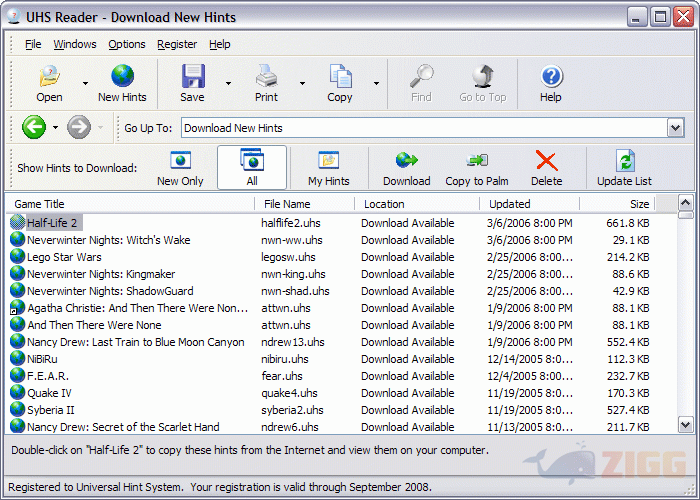Click globe icon for Neverwinter Nights: ShadowGuard
700x500 pixels.
pos(17,290)
